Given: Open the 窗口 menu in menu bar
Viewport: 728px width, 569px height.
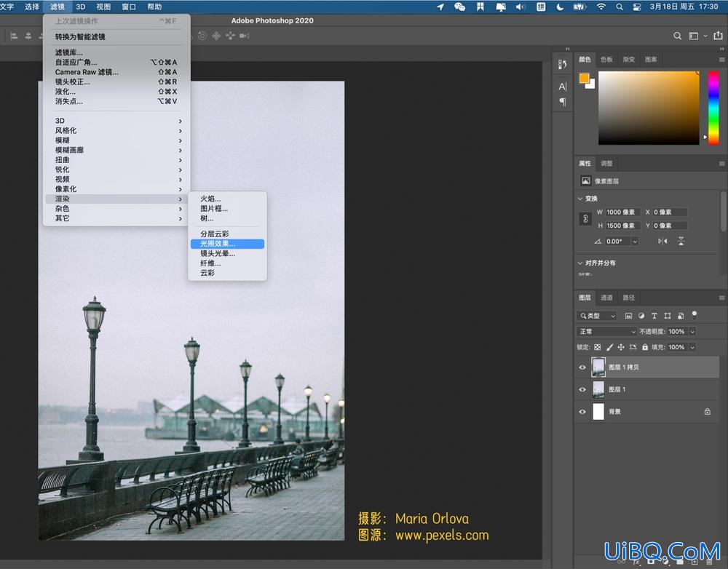Looking at the screenshot, I should 129,7.
